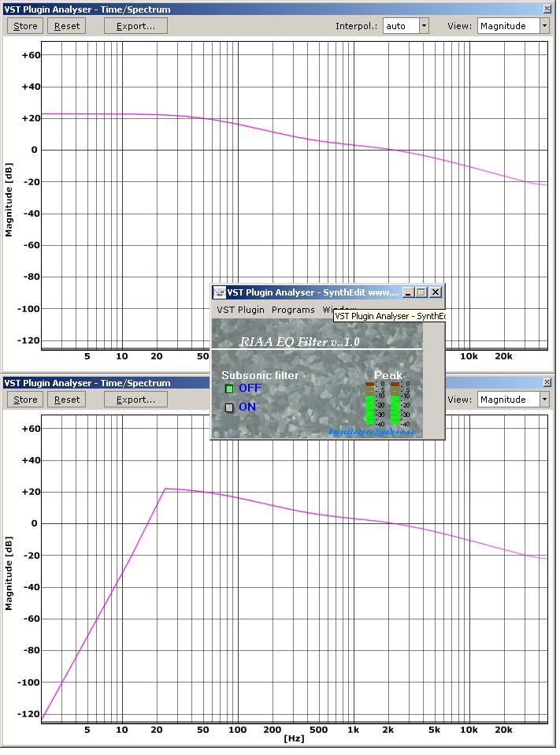Click the Magnitude [dB] label in lower graph
This screenshot has height=755, width=560.
click(x=9, y=574)
